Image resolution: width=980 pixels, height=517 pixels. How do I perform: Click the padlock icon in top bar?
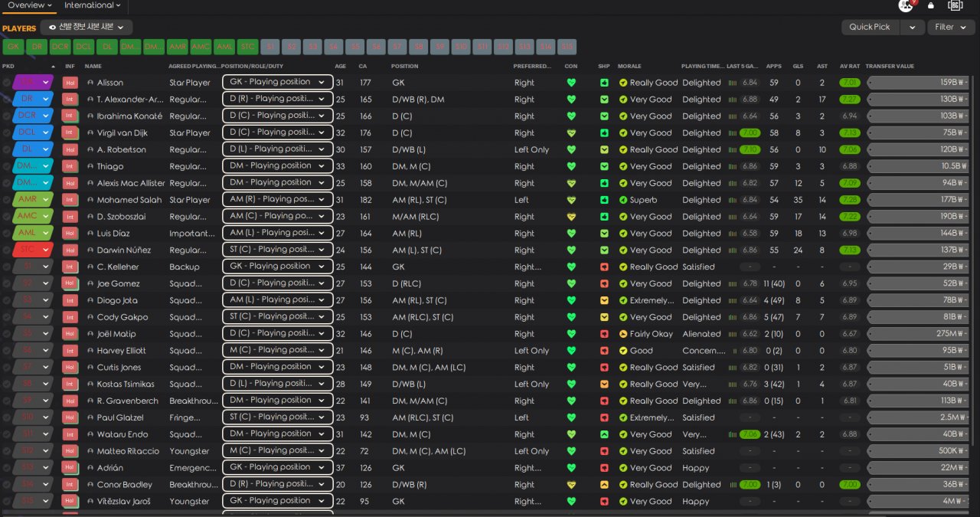[931, 5]
